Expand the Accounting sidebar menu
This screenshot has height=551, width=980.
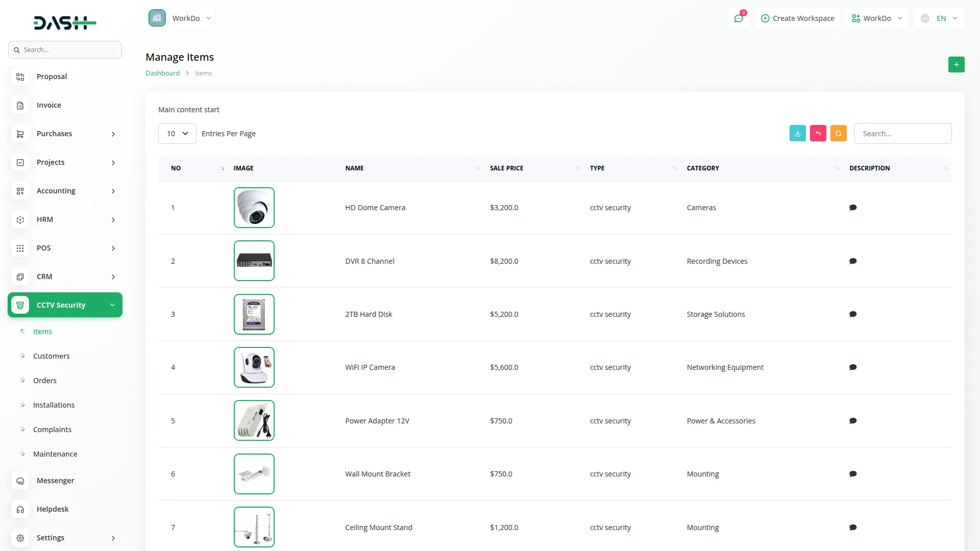tap(65, 191)
